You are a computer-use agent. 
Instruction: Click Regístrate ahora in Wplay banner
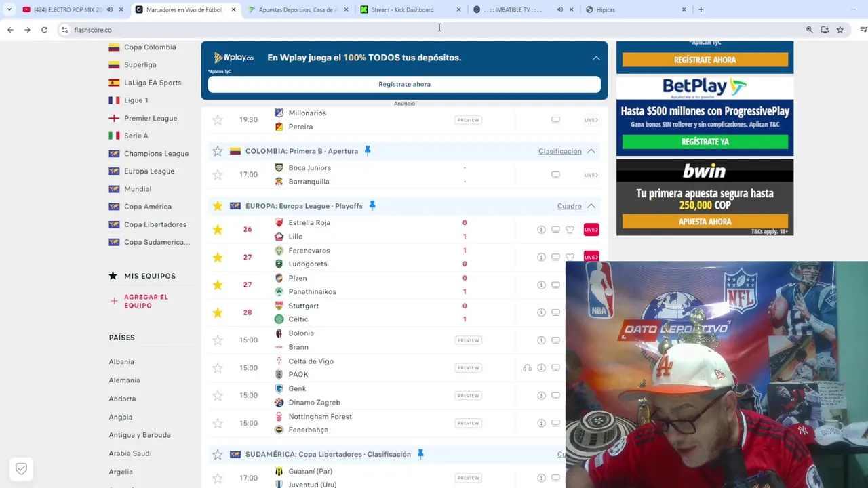click(404, 84)
